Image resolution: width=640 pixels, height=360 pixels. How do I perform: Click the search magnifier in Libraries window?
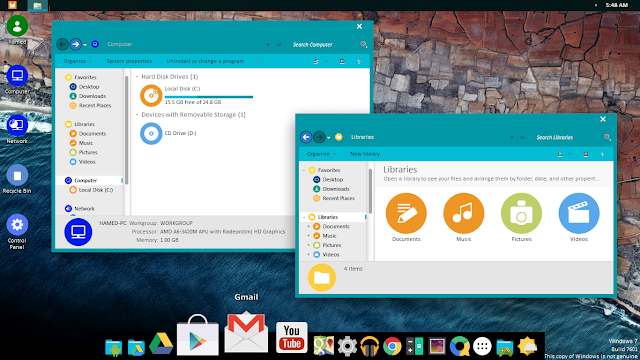pyautogui.click(x=607, y=138)
